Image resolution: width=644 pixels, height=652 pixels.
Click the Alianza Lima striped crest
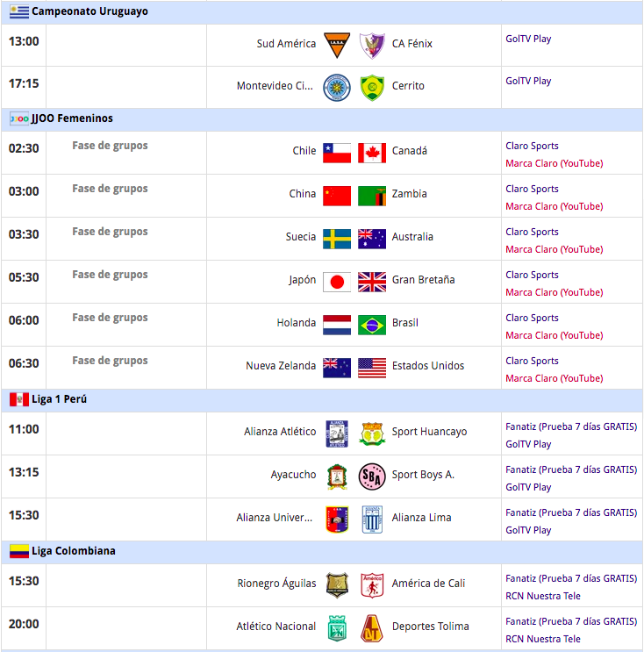pyautogui.click(x=372, y=519)
